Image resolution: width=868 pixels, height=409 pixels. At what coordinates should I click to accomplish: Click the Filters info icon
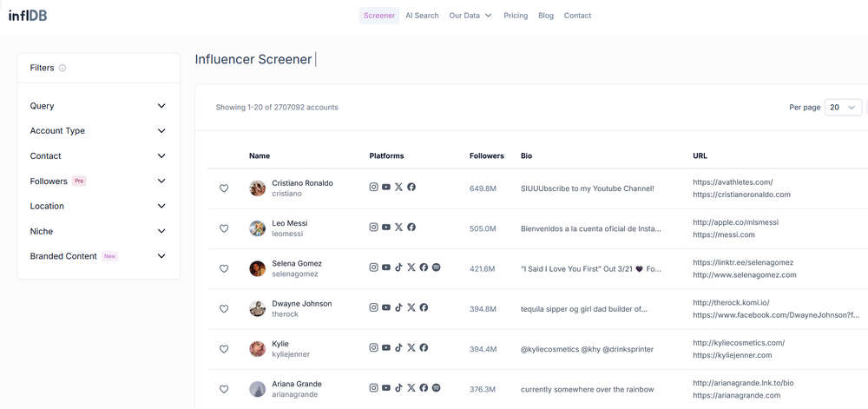point(62,68)
